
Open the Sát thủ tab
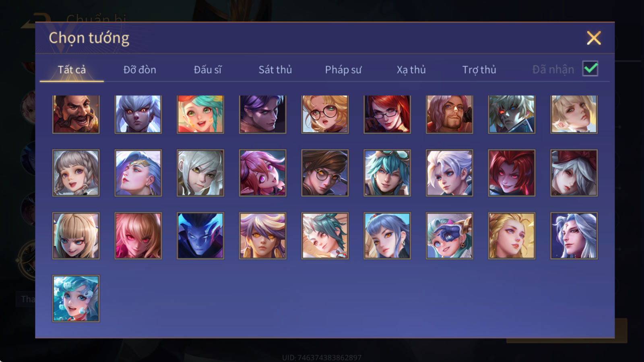(275, 70)
